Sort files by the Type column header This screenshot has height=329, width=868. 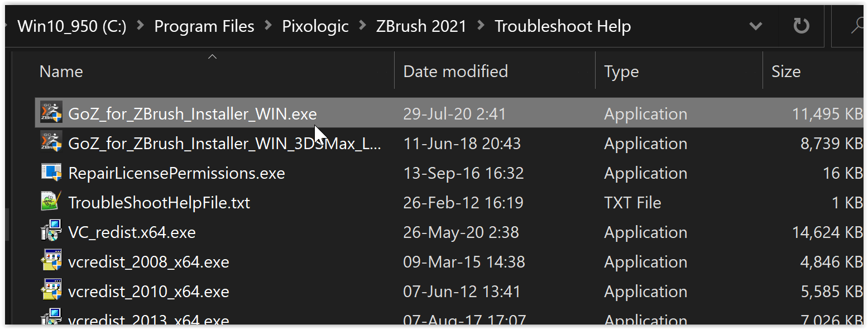tap(621, 71)
